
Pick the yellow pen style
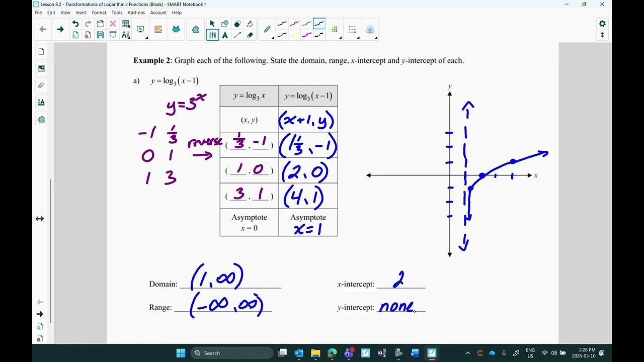[294, 35]
